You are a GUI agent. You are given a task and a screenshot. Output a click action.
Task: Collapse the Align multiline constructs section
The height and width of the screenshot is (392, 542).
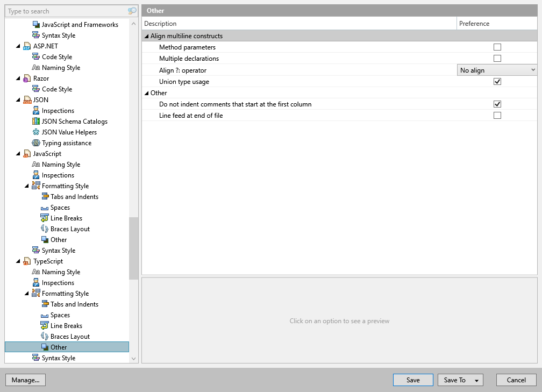(146, 34)
